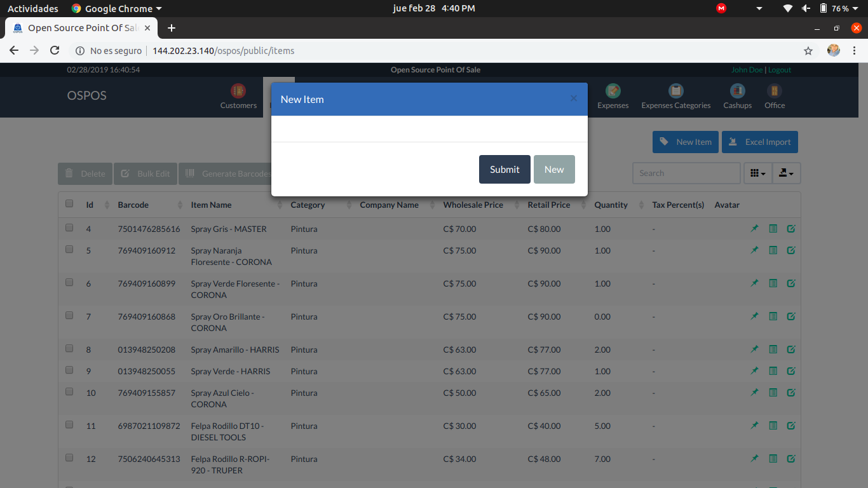The width and height of the screenshot is (868, 488).
Task: Select all items via header checkbox
Action: click(x=69, y=203)
